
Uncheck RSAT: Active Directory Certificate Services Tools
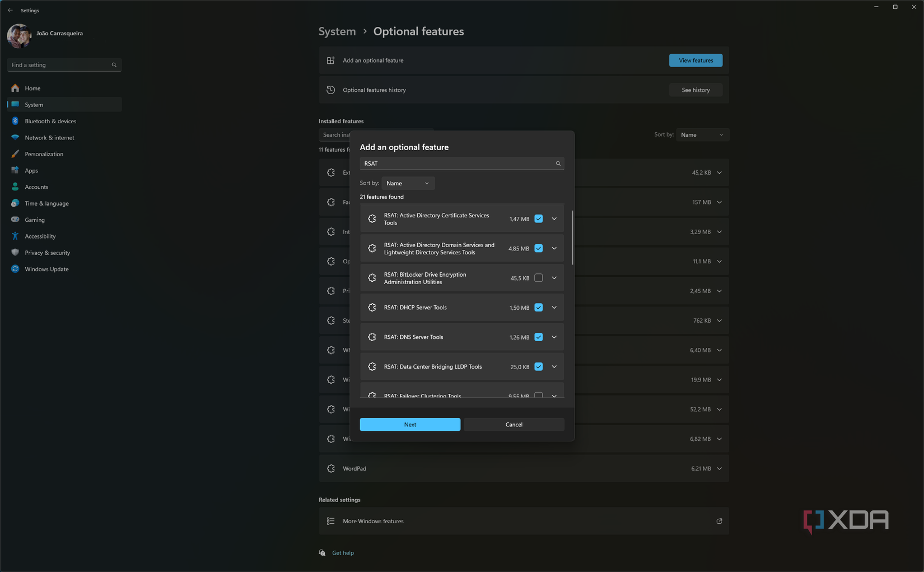pyautogui.click(x=538, y=219)
